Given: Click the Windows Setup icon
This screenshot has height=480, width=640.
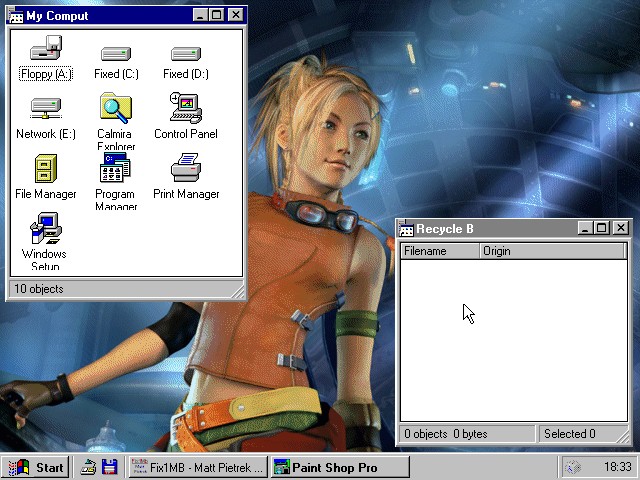Looking at the screenshot, I should point(44,231).
